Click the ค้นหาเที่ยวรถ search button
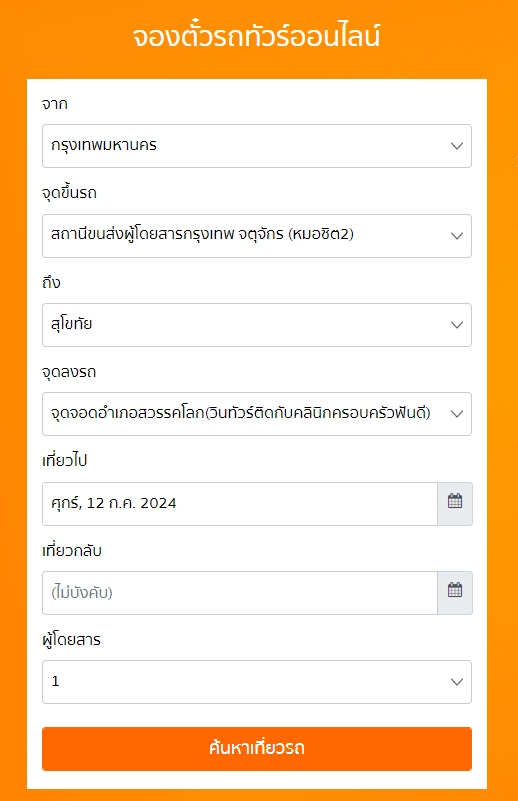The height and width of the screenshot is (801, 518). pyautogui.click(x=257, y=749)
